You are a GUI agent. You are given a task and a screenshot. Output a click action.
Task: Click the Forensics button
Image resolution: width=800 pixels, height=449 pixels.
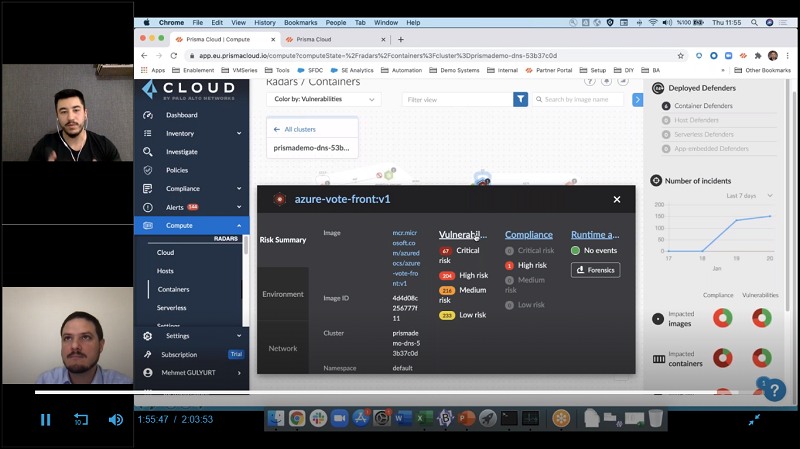595,270
